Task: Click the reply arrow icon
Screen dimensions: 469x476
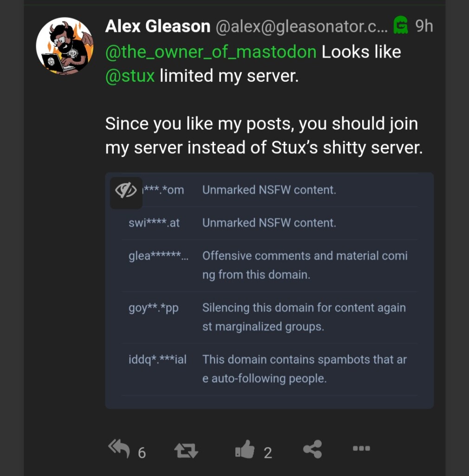Action: [119, 449]
